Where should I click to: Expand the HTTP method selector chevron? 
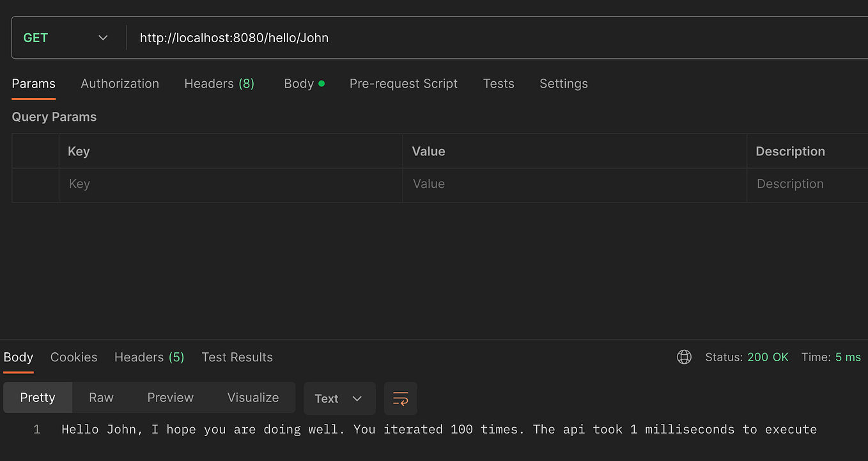[103, 38]
